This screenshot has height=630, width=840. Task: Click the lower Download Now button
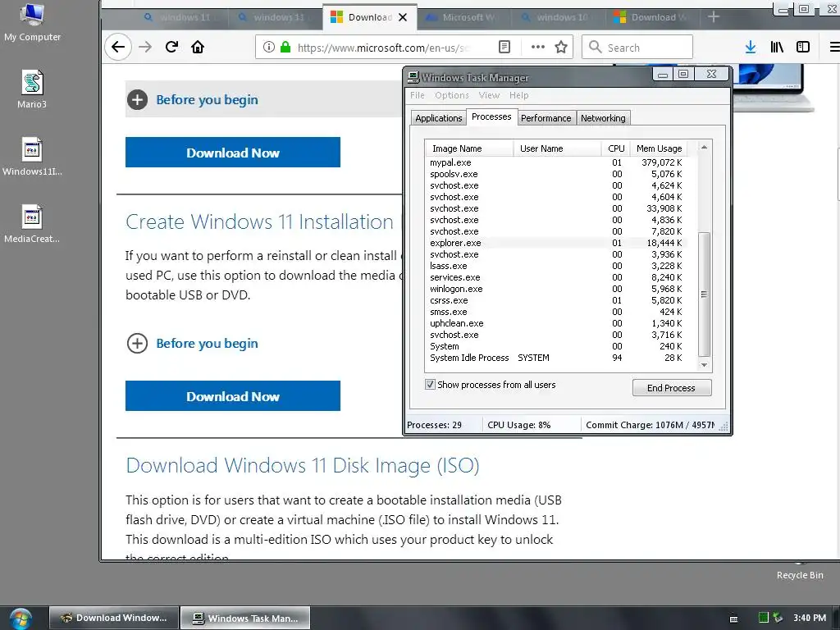[232, 396]
